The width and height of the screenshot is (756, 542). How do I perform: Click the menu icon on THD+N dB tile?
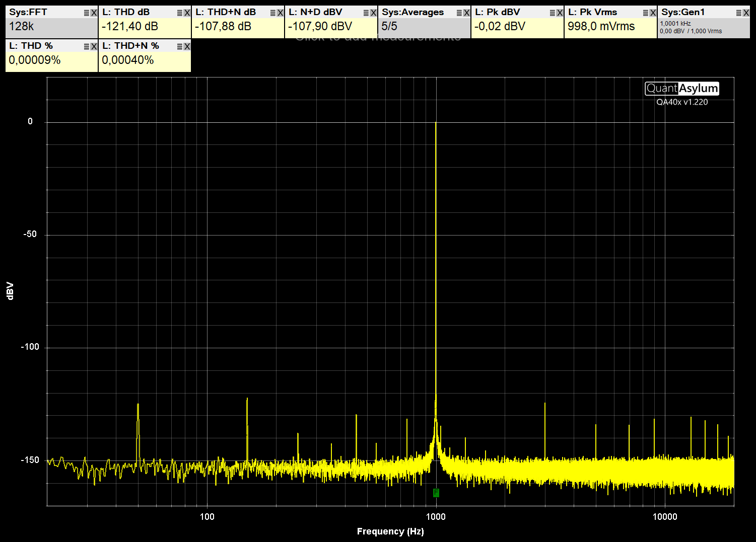273,13
